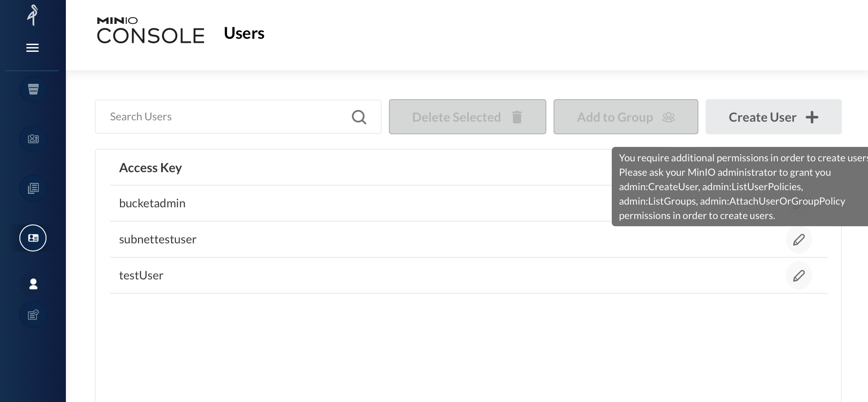Open the License sidebar icon
Image resolution: width=868 pixels, height=402 pixels.
click(33, 314)
